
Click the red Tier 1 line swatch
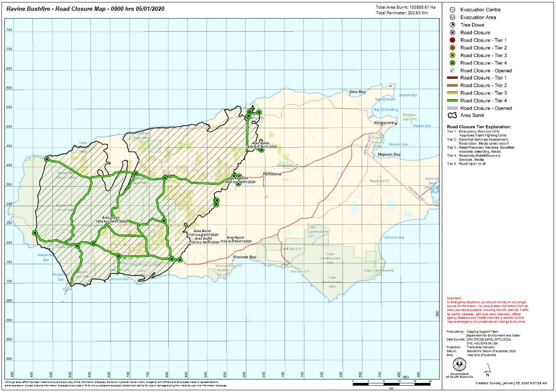(x=453, y=78)
